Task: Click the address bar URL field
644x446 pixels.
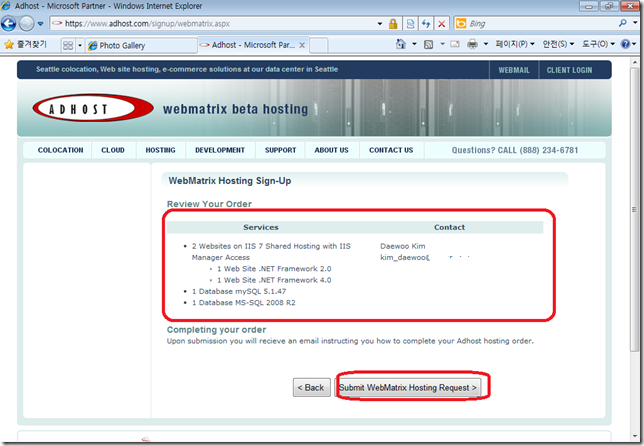Action: 214,23
